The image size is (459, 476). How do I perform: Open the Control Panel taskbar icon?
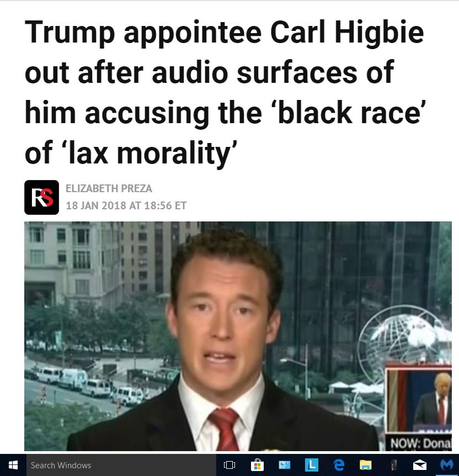click(284, 465)
